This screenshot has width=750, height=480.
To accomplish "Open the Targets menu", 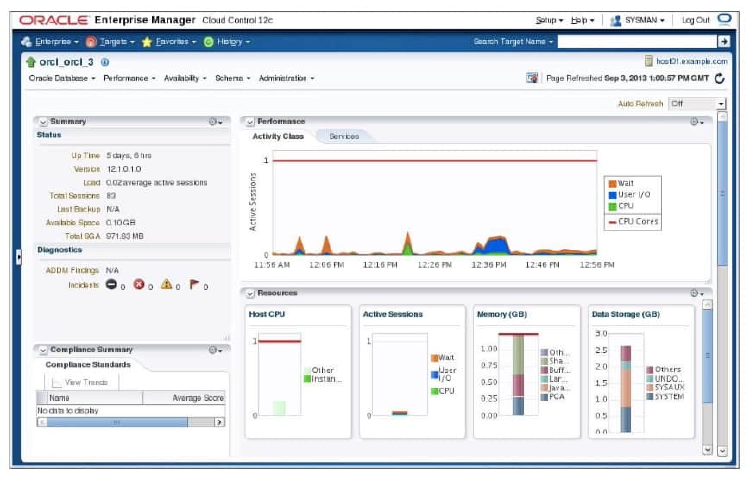I will [117, 42].
